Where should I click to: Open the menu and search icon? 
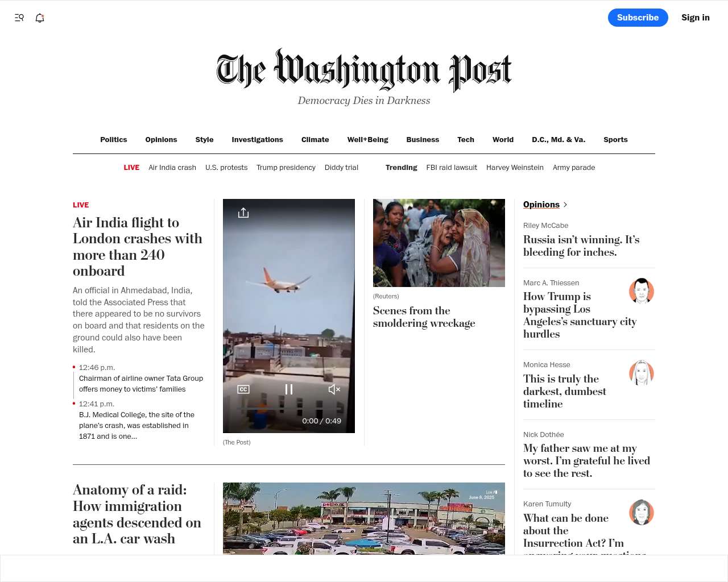point(19,18)
